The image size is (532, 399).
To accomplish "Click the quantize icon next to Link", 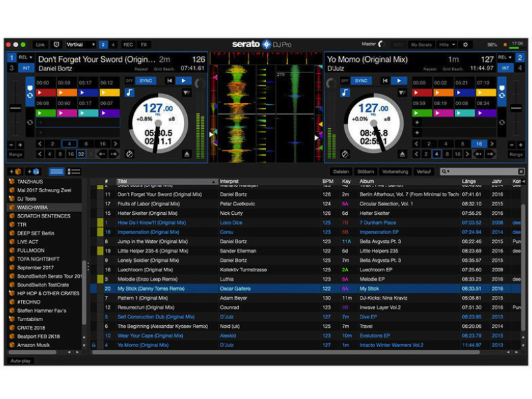I will click(57, 45).
